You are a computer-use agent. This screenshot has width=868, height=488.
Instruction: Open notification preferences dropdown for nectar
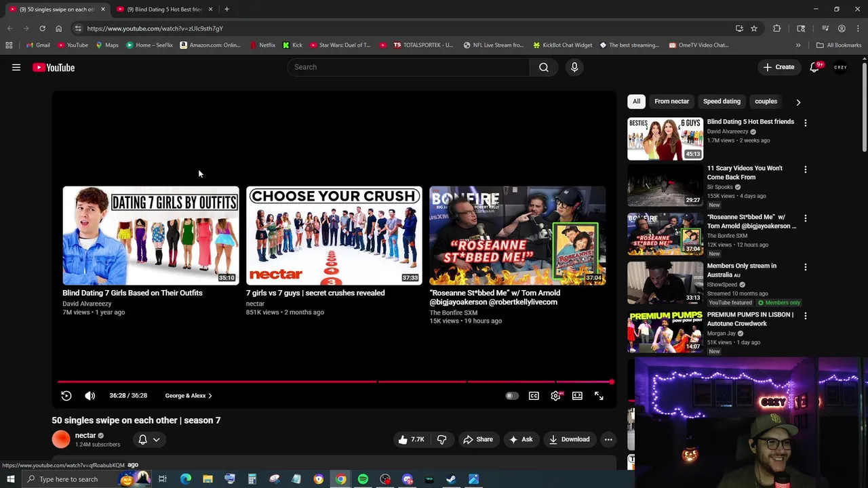pyautogui.click(x=149, y=440)
